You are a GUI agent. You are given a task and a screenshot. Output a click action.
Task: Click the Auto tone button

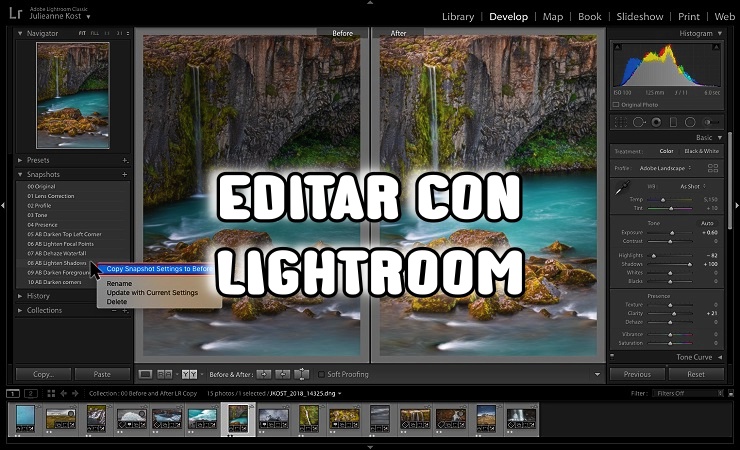[707, 223]
